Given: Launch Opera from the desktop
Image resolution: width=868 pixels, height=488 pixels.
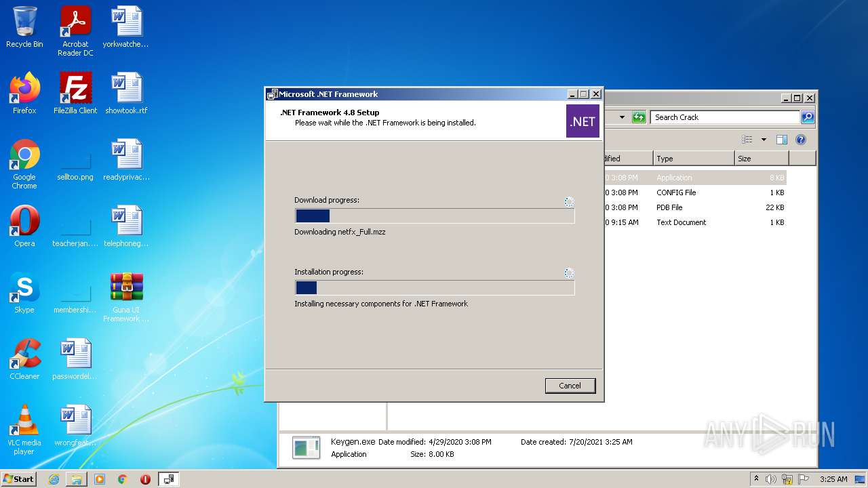Looking at the screenshot, I should click(24, 226).
